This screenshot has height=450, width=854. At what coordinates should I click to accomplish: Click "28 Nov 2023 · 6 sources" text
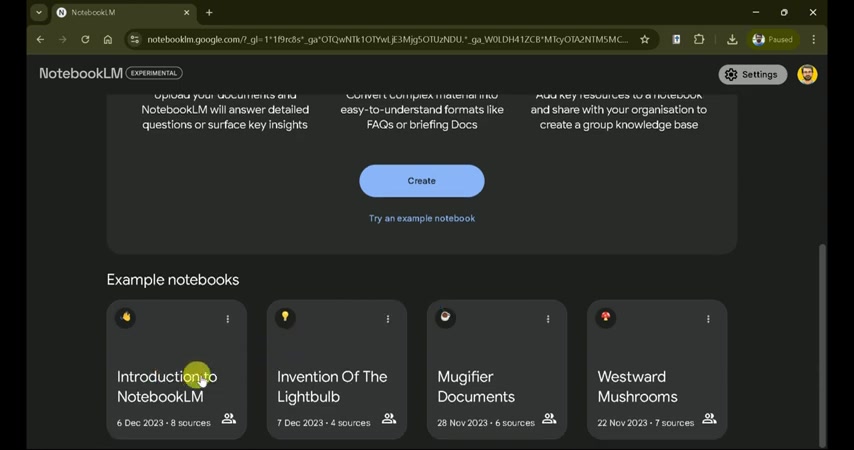[486, 423]
